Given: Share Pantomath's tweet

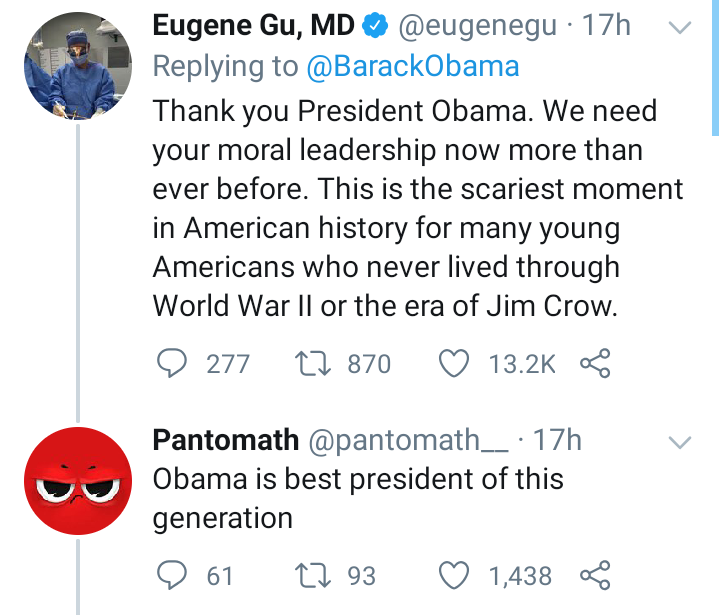Looking at the screenshot, I should tap(595, 575).
